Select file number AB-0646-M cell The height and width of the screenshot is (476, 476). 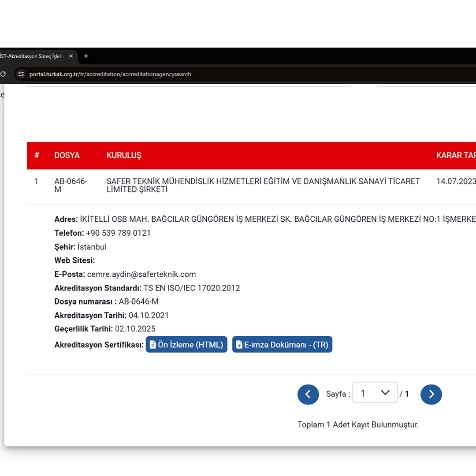(71, 185)
